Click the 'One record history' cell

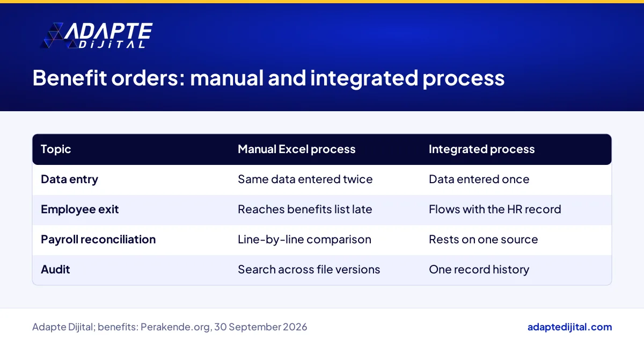(479, 270)
